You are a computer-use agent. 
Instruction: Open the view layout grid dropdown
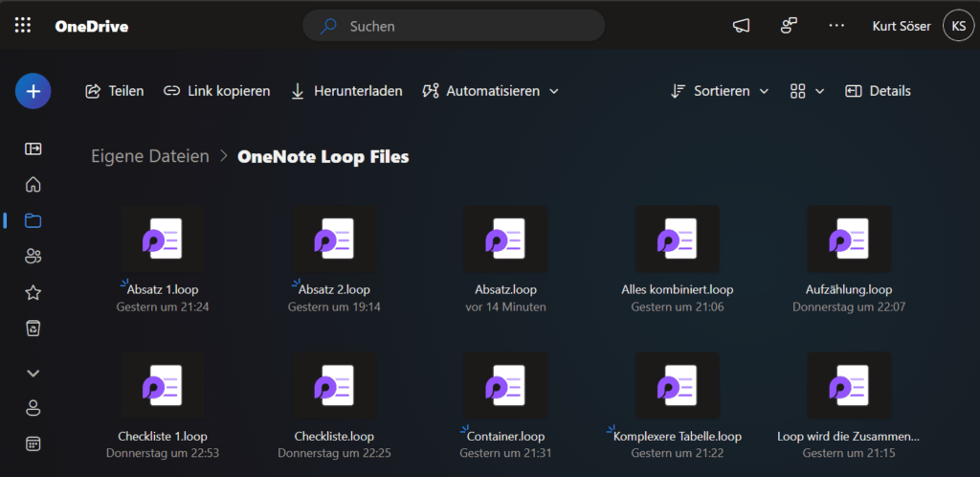pyautogui.click(x=808, y=91)
